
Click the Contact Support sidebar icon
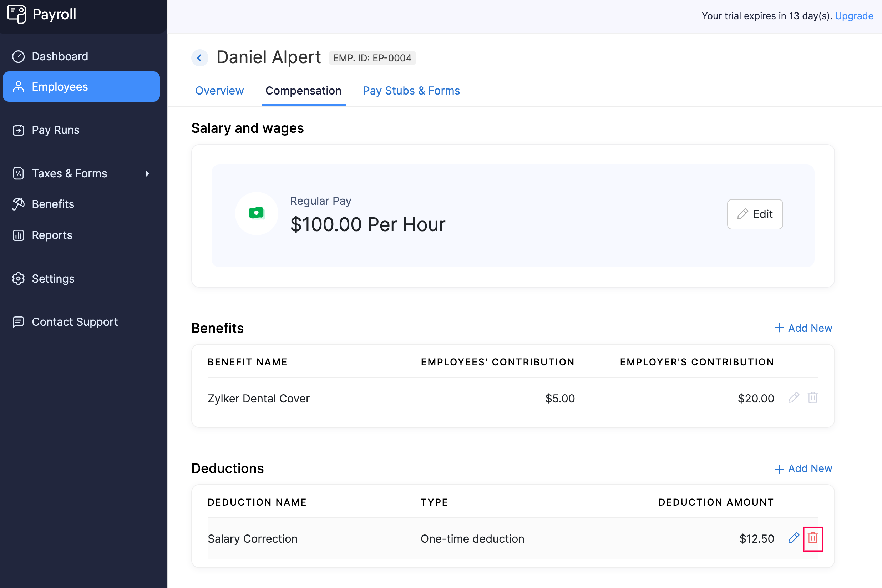click(19, 321)
